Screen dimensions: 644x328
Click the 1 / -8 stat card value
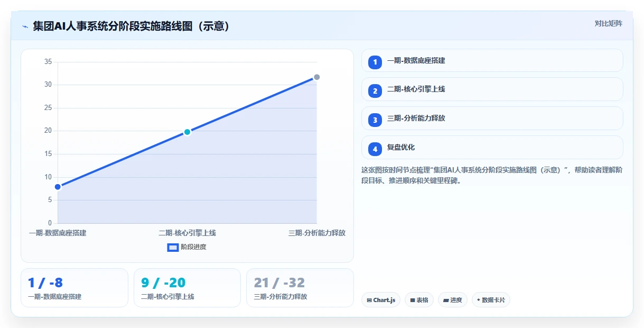tap(45, 283)
